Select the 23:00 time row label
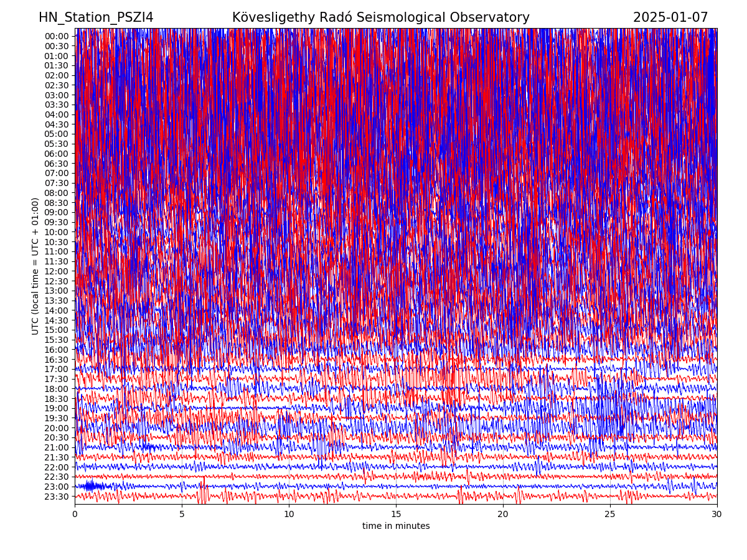This screenshot has width=747, height=560. tap(57, 487)
